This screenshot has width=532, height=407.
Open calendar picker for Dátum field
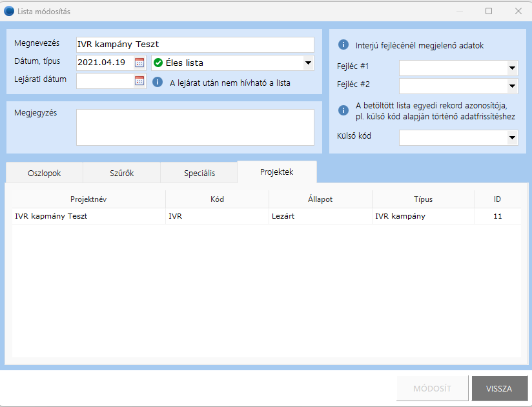point(139,63)
